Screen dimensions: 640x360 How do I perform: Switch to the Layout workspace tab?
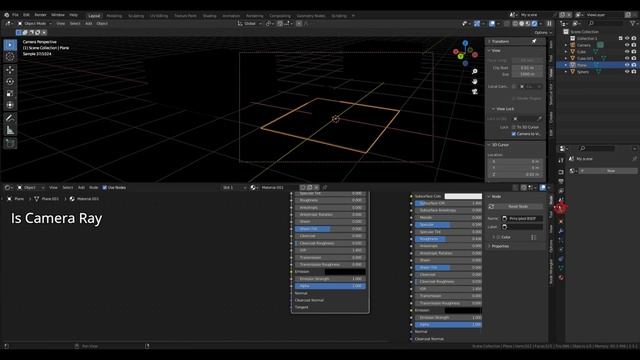(94, 16)
